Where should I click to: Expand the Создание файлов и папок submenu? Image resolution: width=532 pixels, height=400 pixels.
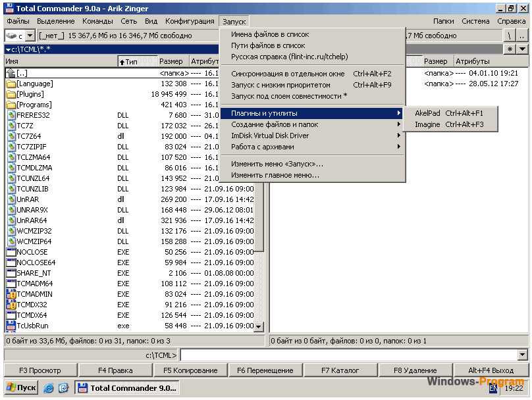311,124
